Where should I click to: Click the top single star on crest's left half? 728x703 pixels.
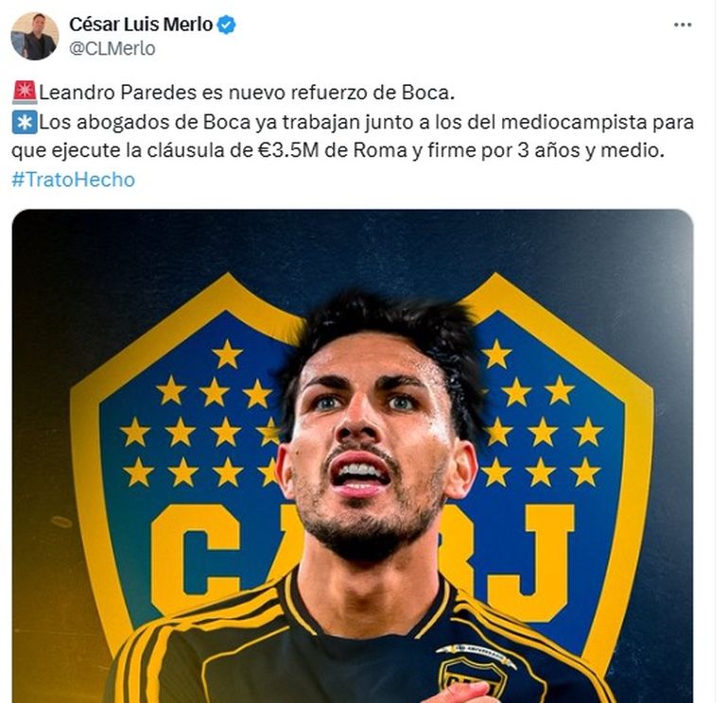[227, 354]
